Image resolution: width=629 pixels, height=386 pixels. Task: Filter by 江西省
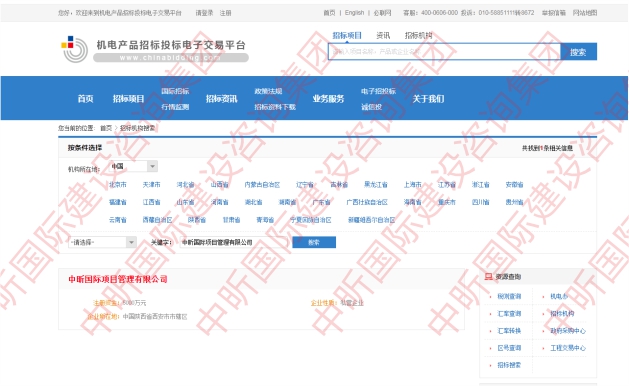[151, 202]
